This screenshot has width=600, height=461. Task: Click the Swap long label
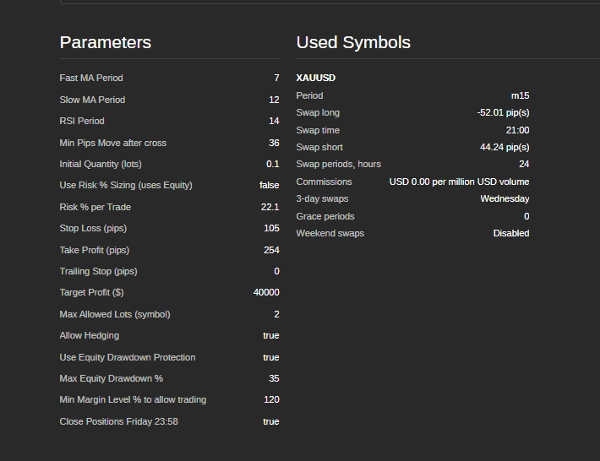[318, 112]
